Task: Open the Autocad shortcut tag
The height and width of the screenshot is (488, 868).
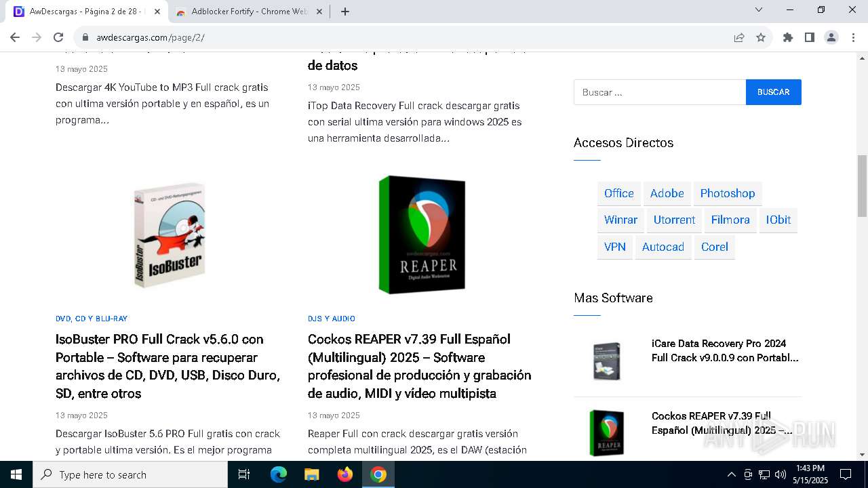Action: (663, 247)
